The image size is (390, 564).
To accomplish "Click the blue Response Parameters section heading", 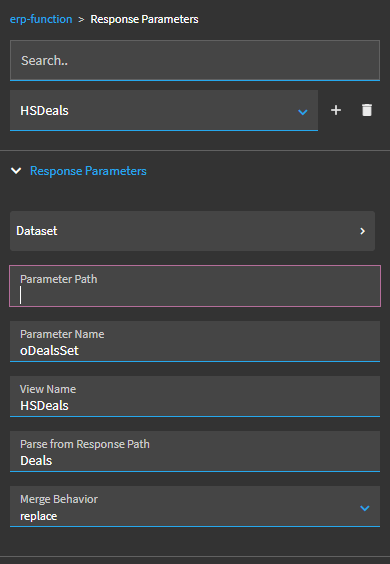I will point(88,170).
